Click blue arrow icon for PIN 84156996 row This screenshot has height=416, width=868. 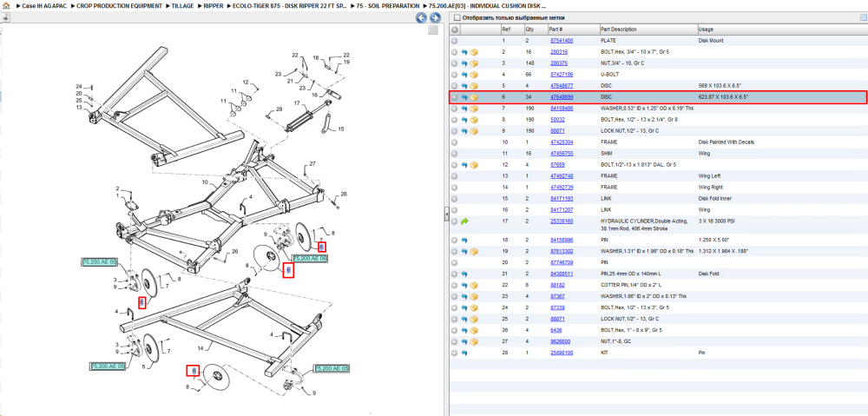click(x=464, y=240)
